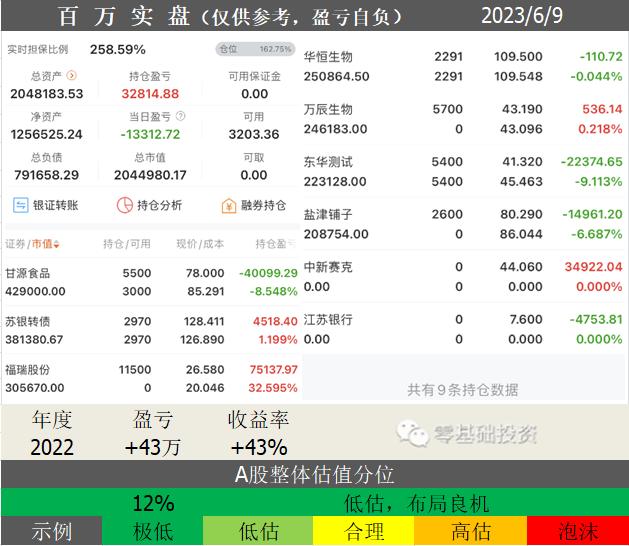Tap the question mark beside 当日盈亏
Image resolution: width=629 pixels, height=546 pixels.
(181, 116)
